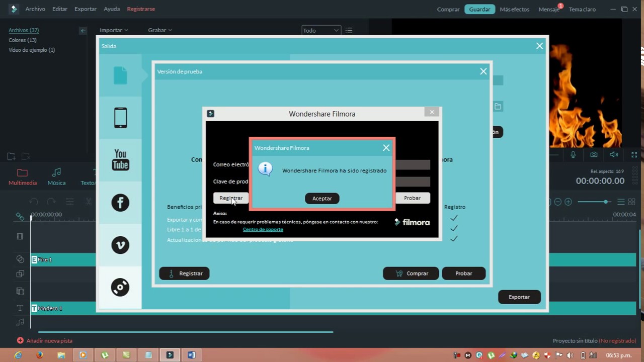
Task: Click the Guardar button
Action: [x=480, y=10]
